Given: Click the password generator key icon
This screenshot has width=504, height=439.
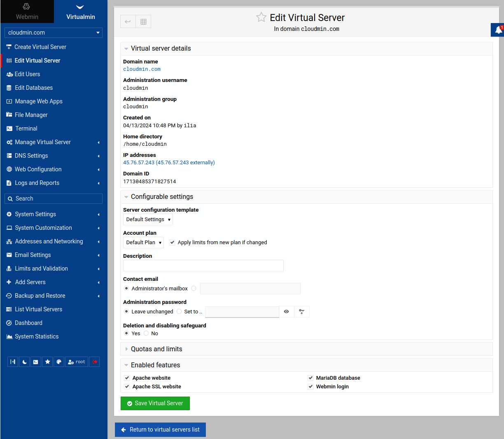Looking at the screenshot, I should click(302, 312).
